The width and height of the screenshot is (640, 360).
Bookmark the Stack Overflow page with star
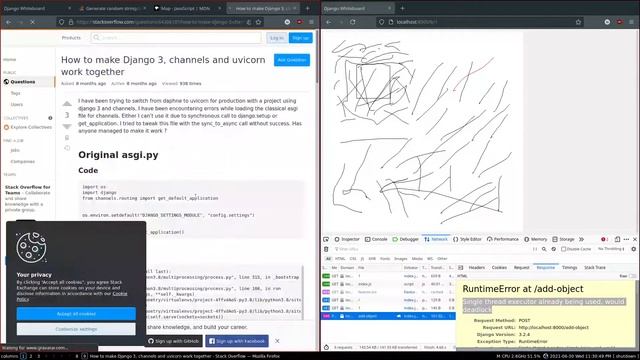258,22
